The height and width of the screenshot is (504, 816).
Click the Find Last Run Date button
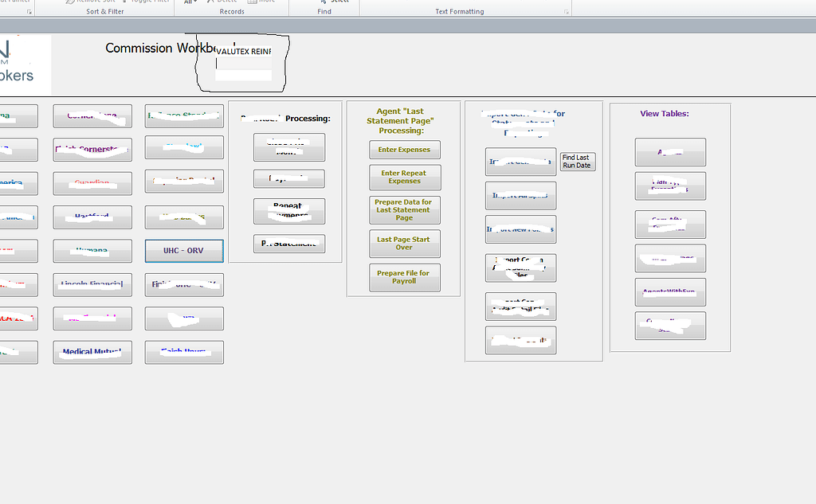pos(577,162)
